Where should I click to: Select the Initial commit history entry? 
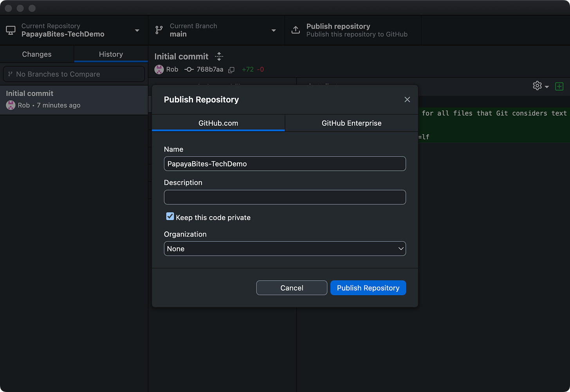tap(74, 99)
